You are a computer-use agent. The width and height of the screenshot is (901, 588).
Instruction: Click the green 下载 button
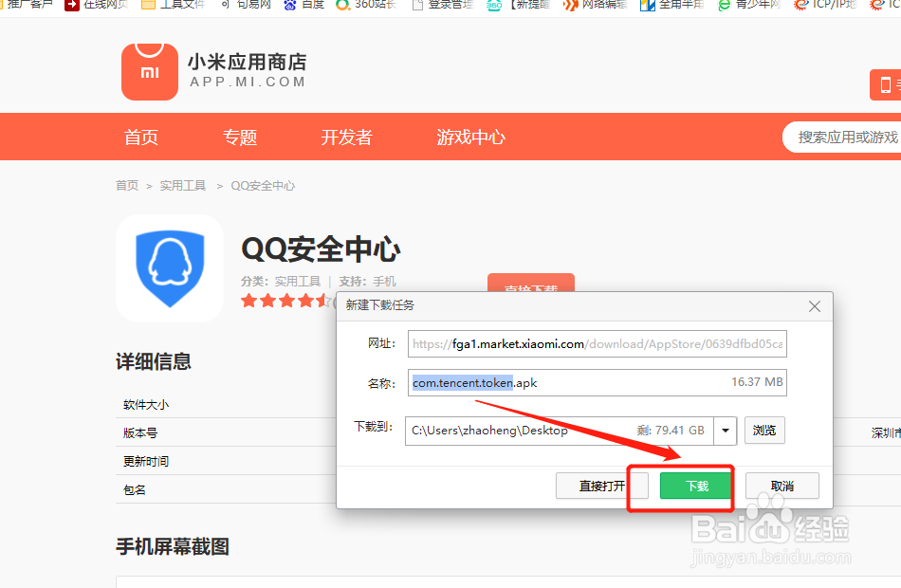(696, 486)
